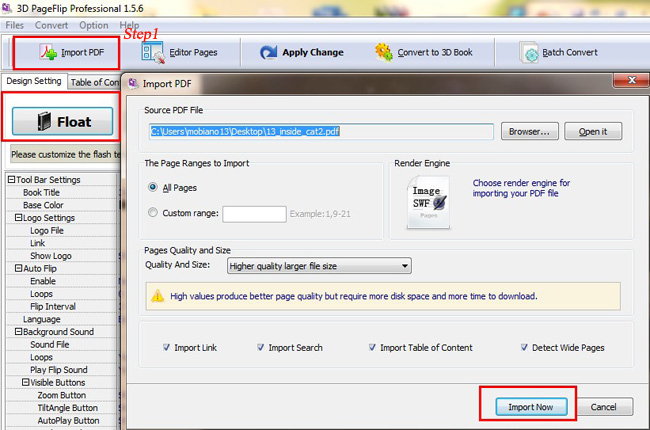
Task: Select the Loops row under Auto Flip
Action: point(61,294)
